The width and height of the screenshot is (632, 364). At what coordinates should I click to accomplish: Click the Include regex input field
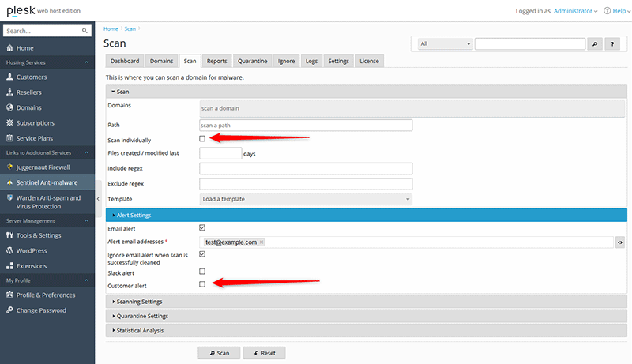point(306,168)
